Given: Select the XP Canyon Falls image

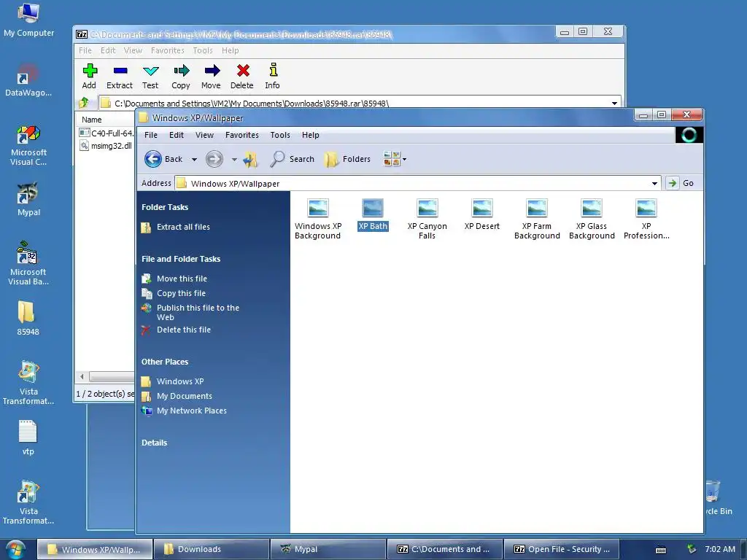Looking at the screenshot, I should (x=427, y=219).
